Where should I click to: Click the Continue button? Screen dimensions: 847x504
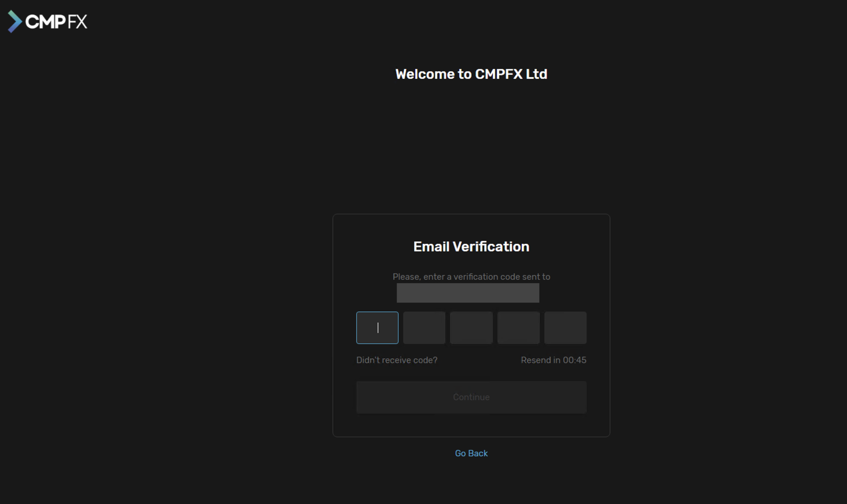click(x=471, y=397)
